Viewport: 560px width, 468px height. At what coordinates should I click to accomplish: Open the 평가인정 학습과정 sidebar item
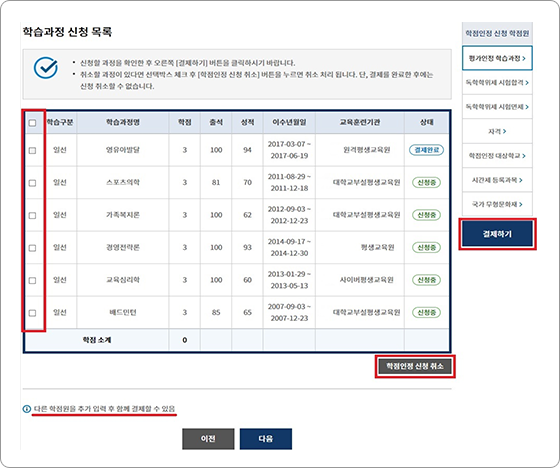point(497,58)
